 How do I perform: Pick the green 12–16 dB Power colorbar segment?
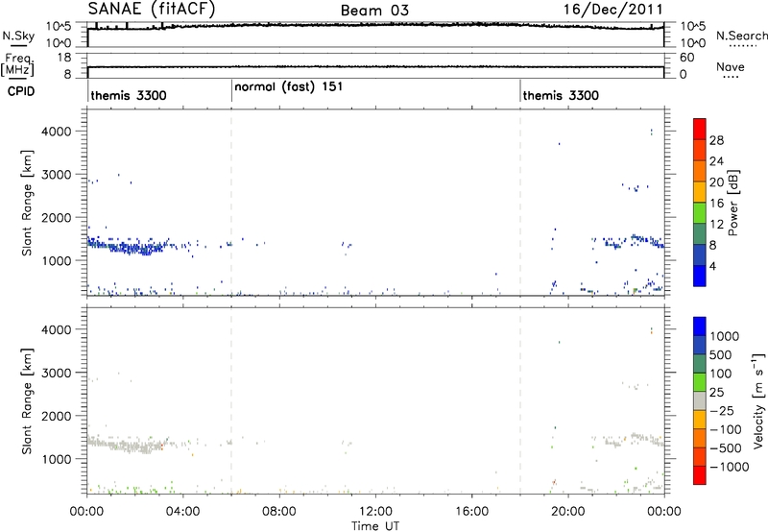700,213
